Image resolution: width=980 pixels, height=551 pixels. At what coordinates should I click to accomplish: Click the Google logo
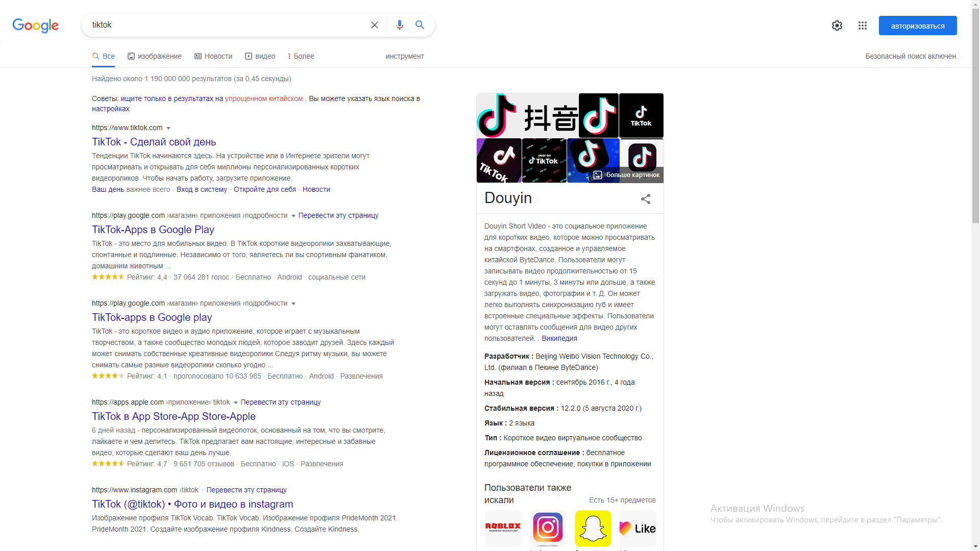(x=35, y=26)
